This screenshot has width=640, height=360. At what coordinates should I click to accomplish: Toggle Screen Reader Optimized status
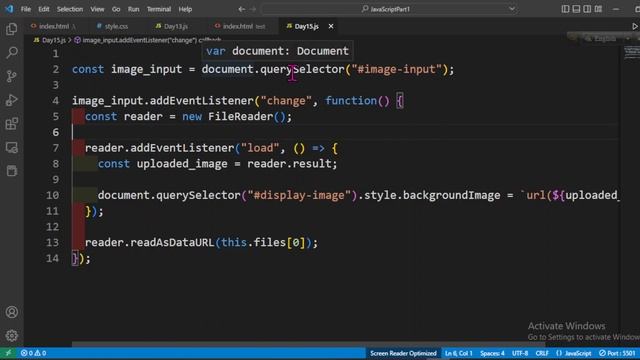[x=403, y=353]
